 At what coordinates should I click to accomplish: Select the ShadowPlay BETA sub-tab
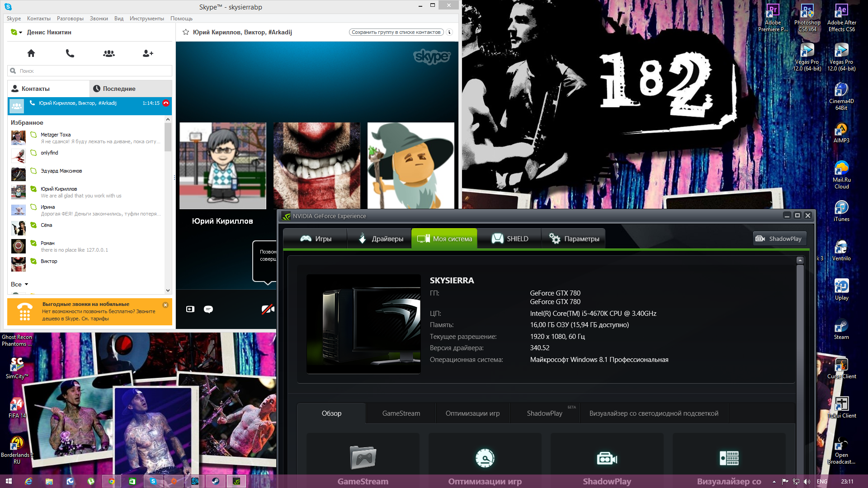(x=545, y=413)
